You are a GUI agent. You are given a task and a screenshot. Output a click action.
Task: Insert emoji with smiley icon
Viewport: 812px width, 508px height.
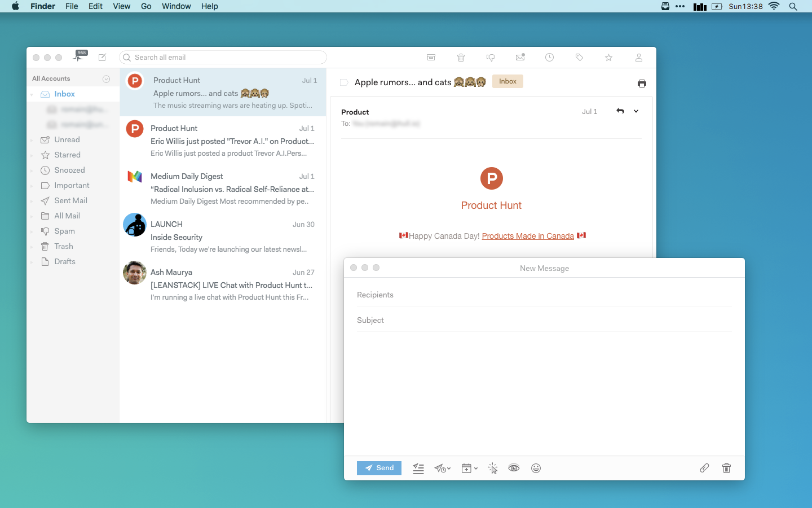coord(536,468)
